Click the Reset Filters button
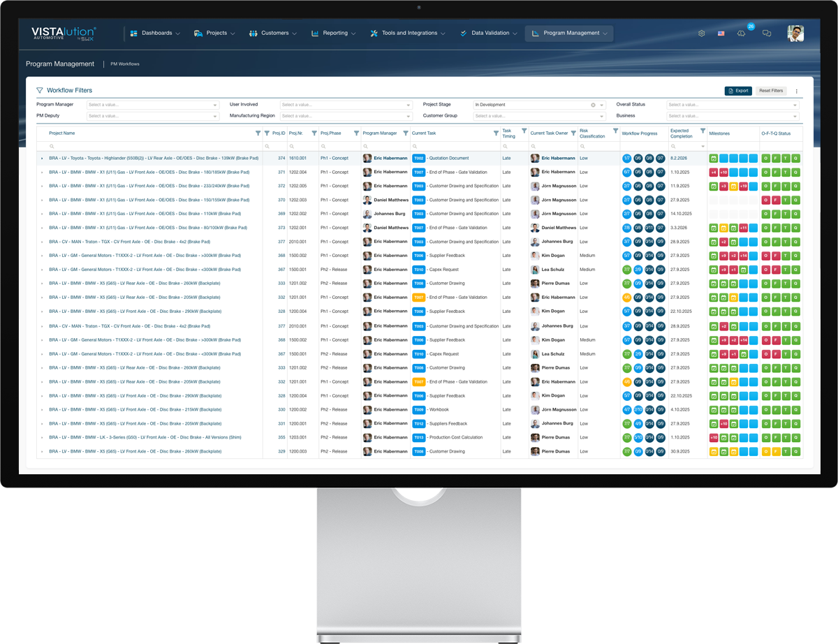Viewport: 838px width, 644px height. coord(771,91)
